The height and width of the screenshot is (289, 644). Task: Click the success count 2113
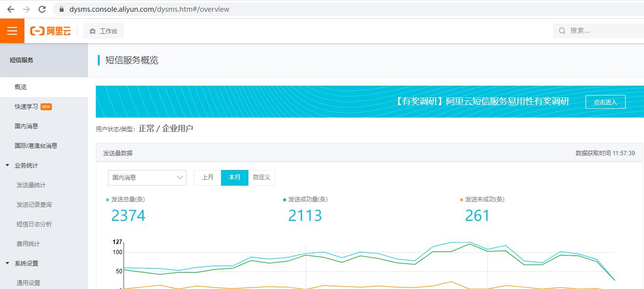(305, 216)
